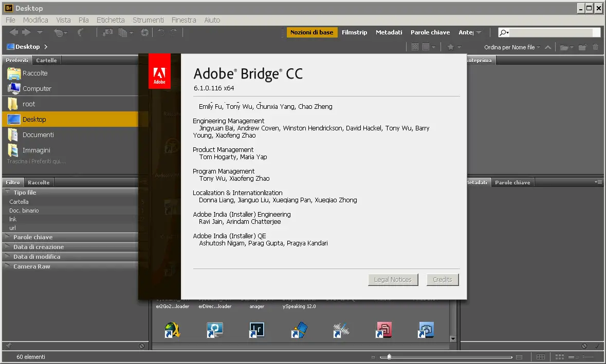Click the smaller thumbnail size icon
The height and width of the screenshot is (364, 606).
(x=373, y=357)
